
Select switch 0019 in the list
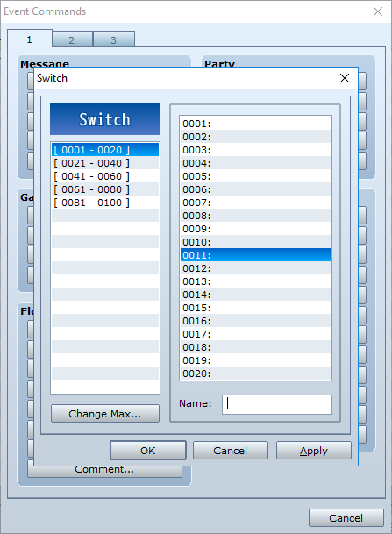tap(255, 360)
